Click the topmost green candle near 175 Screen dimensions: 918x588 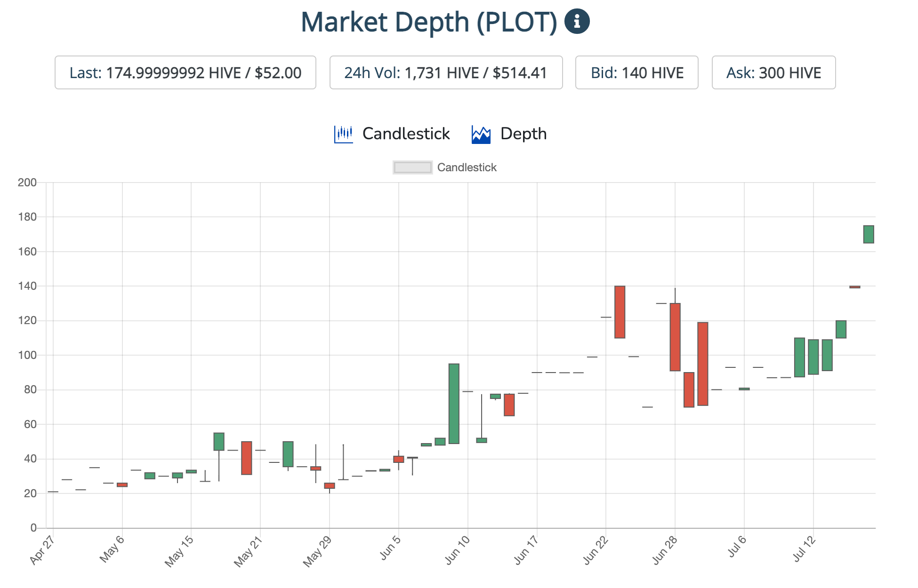click(x=869, y=234)
